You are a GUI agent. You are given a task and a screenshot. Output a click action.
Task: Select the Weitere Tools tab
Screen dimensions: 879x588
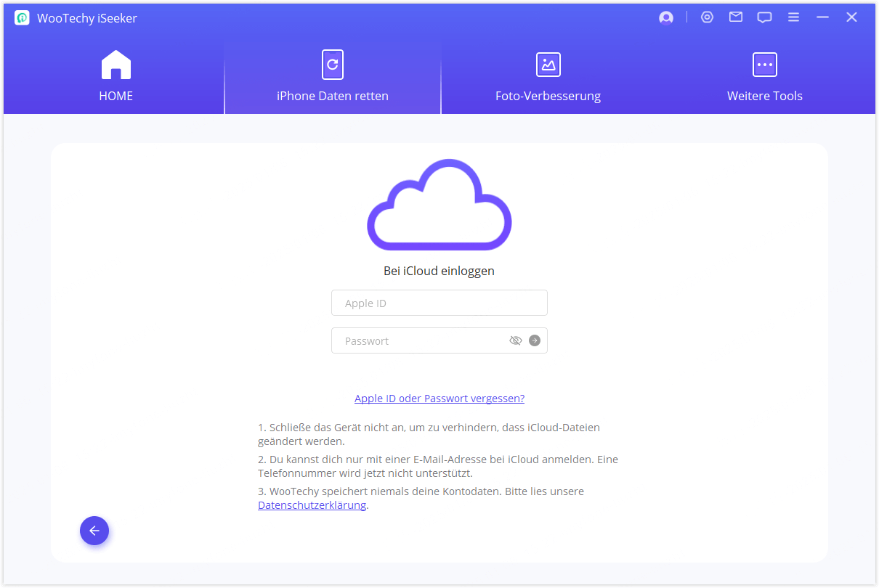pyautogui.click(x=764, y=95)
